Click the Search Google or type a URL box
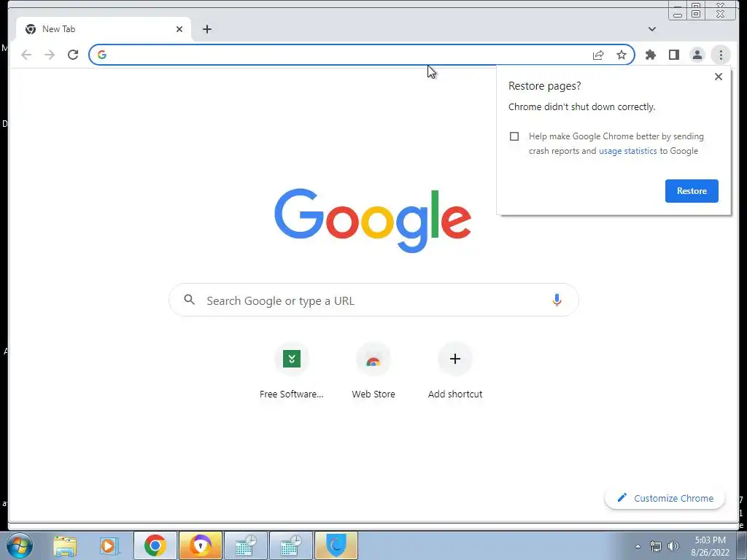The height and width of the screenshot is (560, 747). coord(373,300)
